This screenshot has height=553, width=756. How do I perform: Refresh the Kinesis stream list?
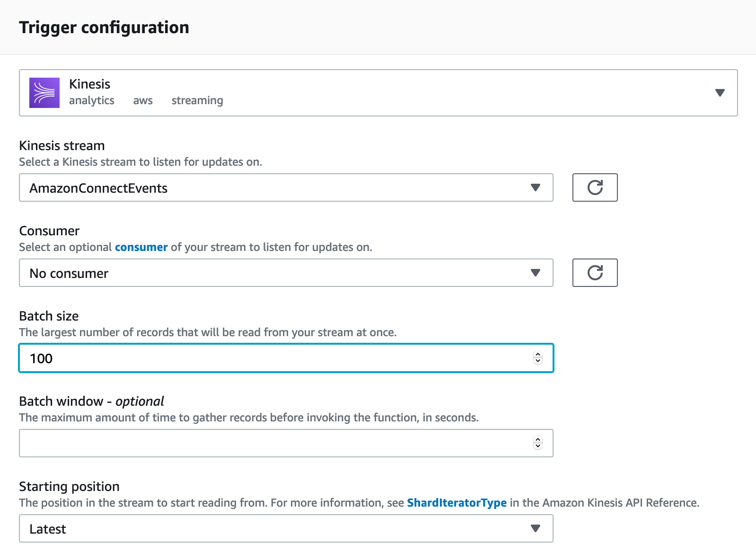[595, 187]
